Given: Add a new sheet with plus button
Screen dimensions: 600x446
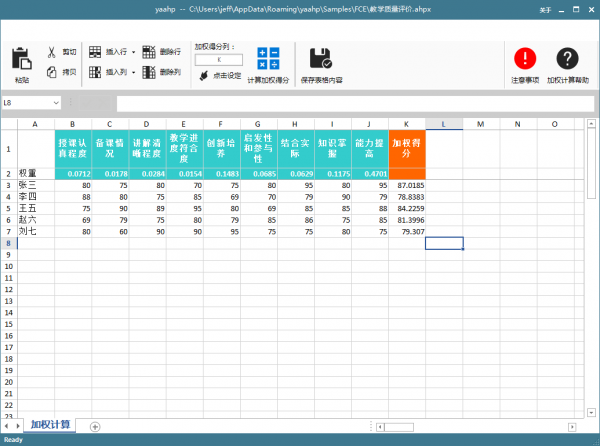Looking at the screenshot, I should click(x=95, y=426).
